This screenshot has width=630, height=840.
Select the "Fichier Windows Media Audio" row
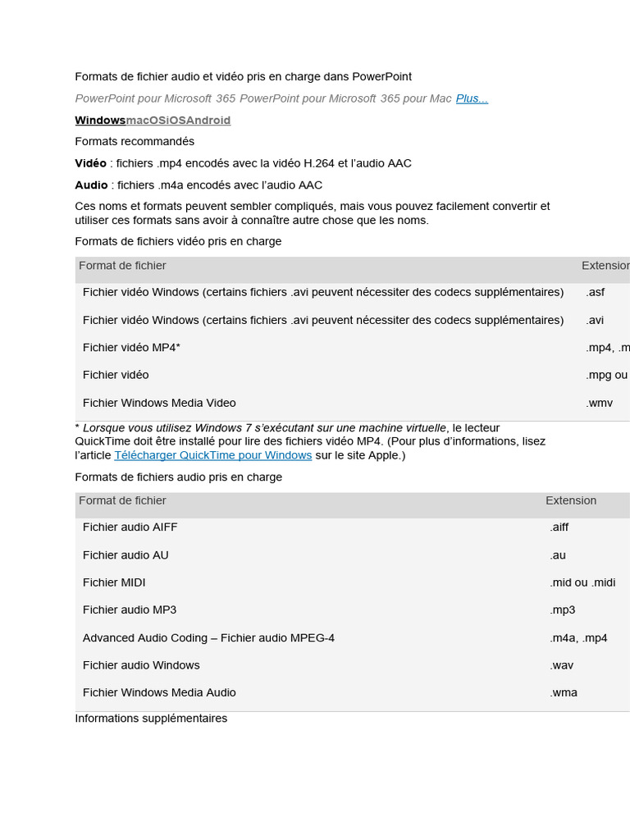(x=159, y=692)
